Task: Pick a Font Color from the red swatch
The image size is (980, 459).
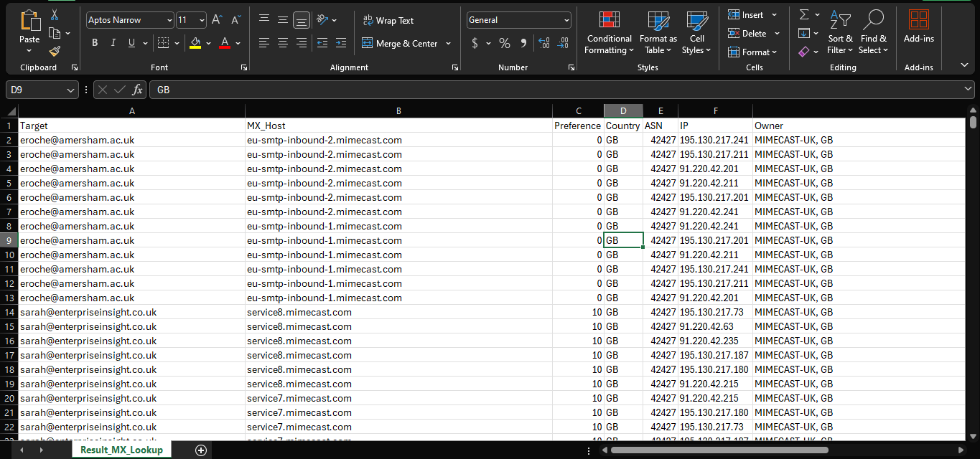Action: click(x=225, y=43)
